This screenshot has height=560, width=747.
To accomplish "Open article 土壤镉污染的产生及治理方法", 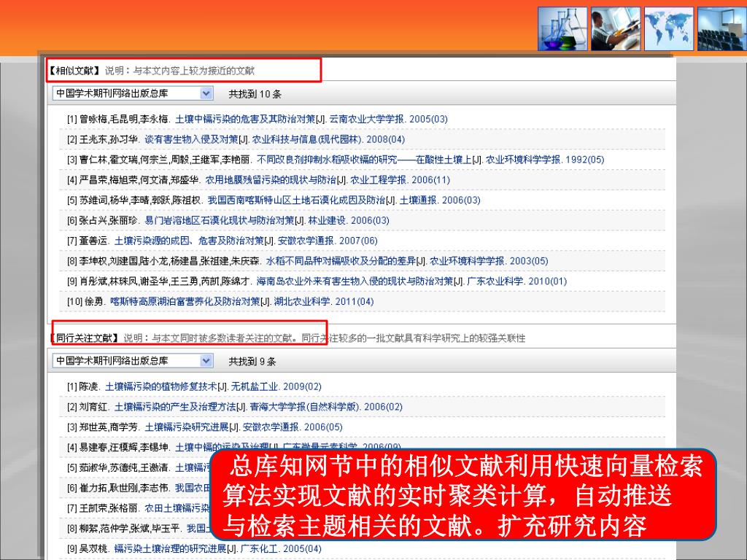I will click(175, 407).
